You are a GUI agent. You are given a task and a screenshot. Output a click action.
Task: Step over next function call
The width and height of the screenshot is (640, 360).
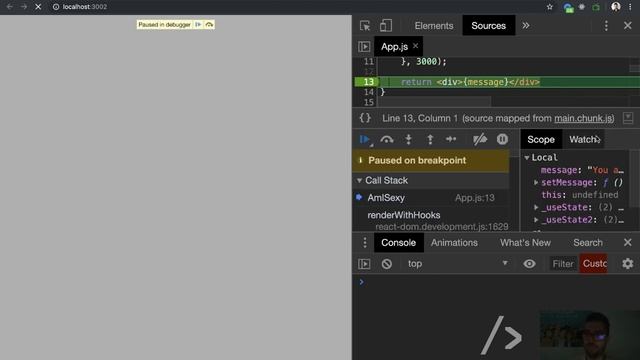point(387,140)
